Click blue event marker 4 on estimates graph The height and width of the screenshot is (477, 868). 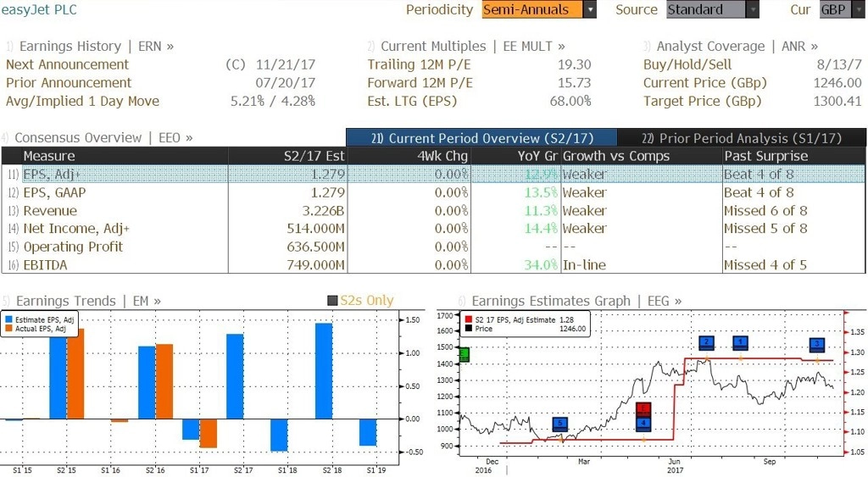643,424
